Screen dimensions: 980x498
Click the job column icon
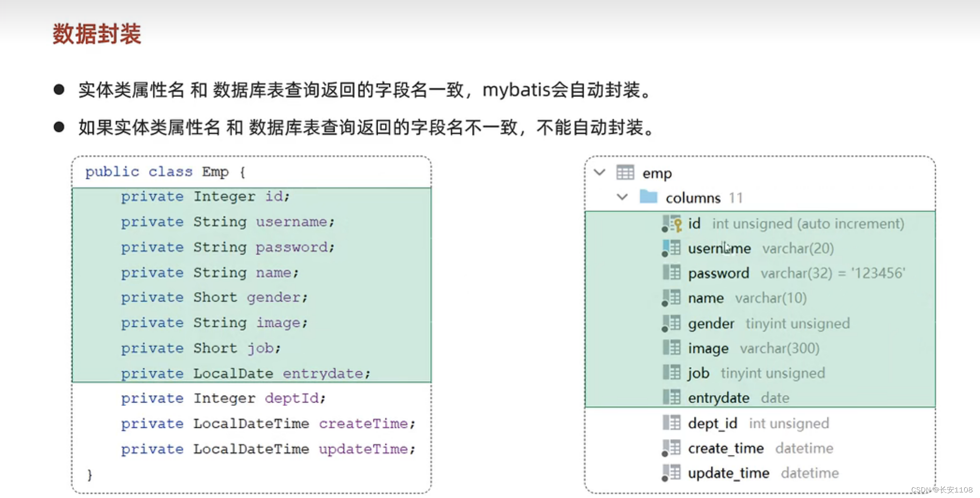pos(672,372)
